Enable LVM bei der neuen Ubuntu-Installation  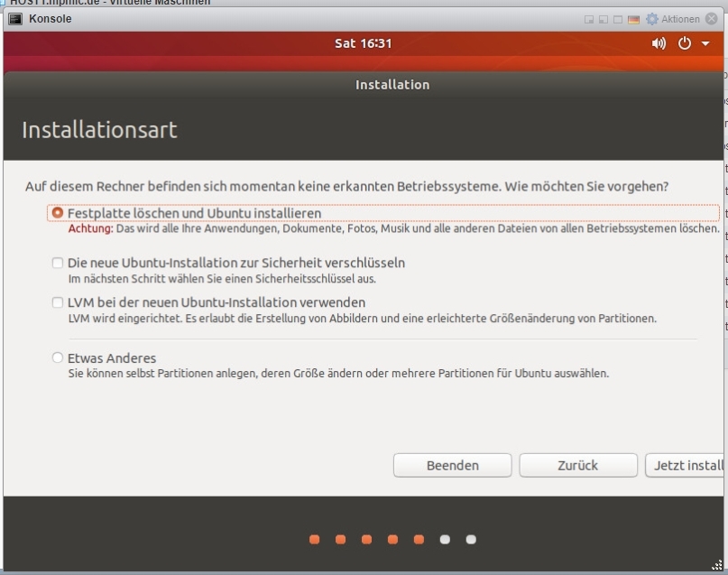[57, 302]
